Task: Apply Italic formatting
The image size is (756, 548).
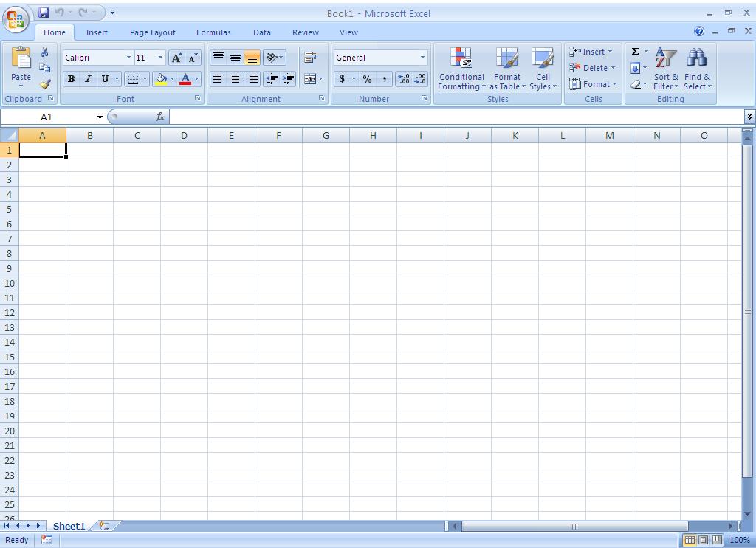Action: click(88, 79)
